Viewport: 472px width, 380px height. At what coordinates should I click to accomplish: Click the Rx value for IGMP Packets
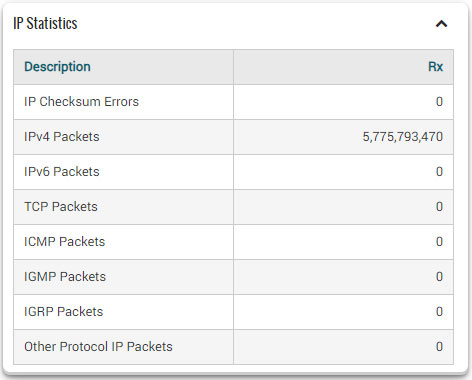439,277
